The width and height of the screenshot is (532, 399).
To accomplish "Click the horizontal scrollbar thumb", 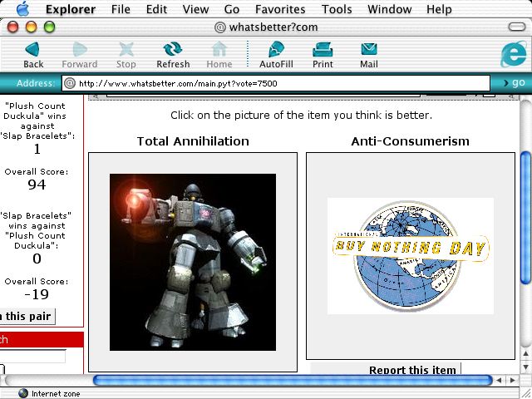I will pyautogui.click(x=293, y=380).
